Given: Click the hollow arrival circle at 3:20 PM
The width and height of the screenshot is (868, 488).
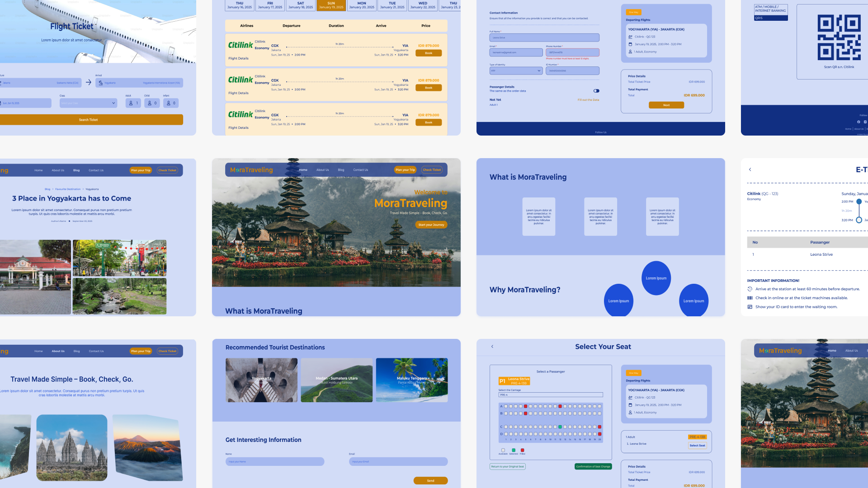Looking at the screenshot, I should pyautogui.click(x=859, y=220).
